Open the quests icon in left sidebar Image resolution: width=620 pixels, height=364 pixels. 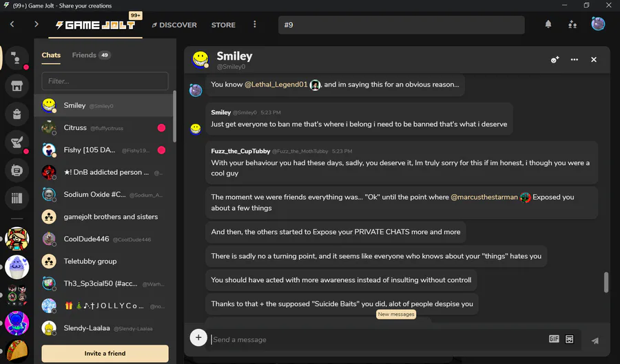[x=17, y=142]
